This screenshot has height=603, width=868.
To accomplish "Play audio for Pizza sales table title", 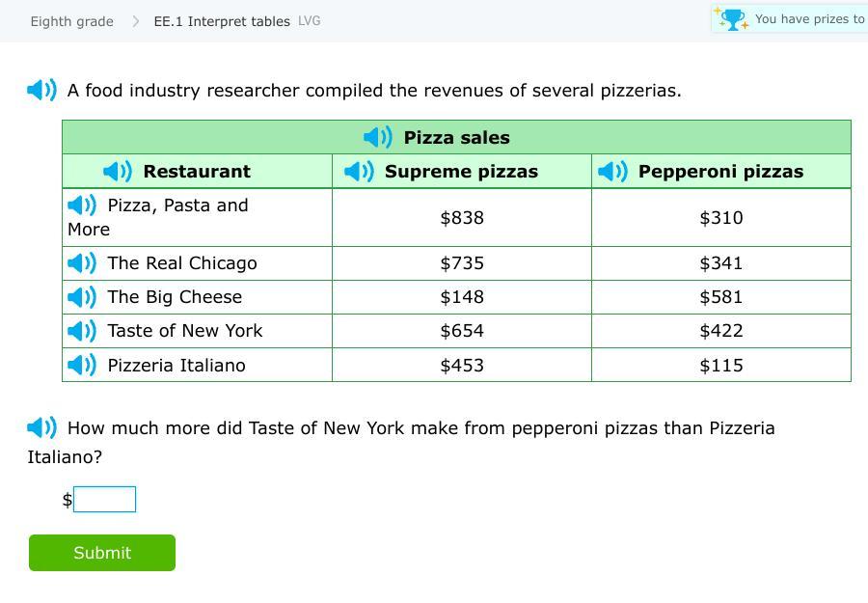I will [x=378, y=138].
